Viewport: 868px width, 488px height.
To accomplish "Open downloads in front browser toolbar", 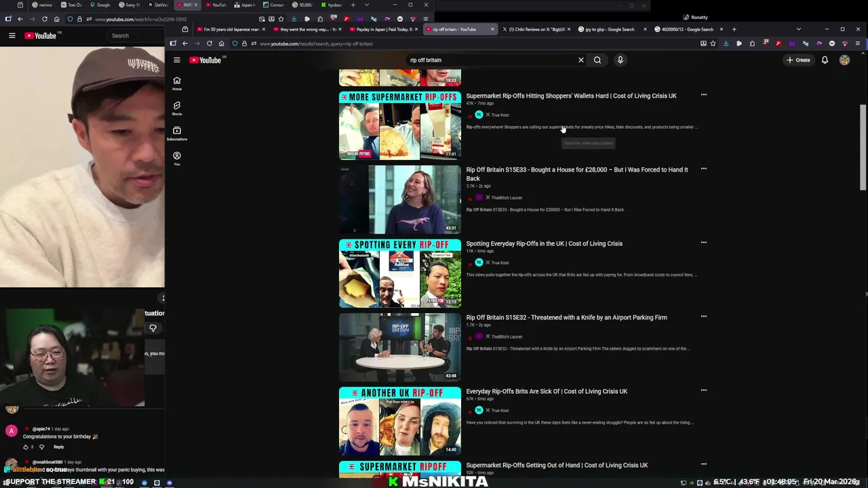I will (x=726, y=43).
